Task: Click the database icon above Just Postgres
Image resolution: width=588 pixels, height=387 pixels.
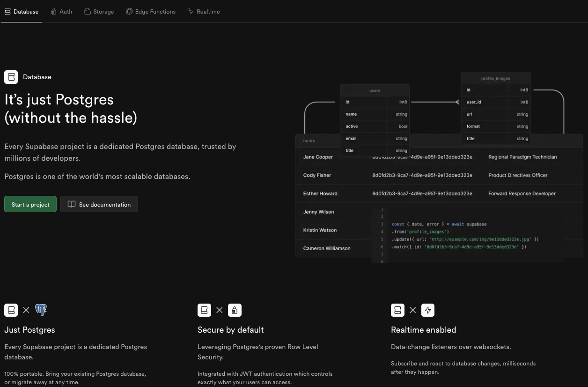Action: click(11, 310)
